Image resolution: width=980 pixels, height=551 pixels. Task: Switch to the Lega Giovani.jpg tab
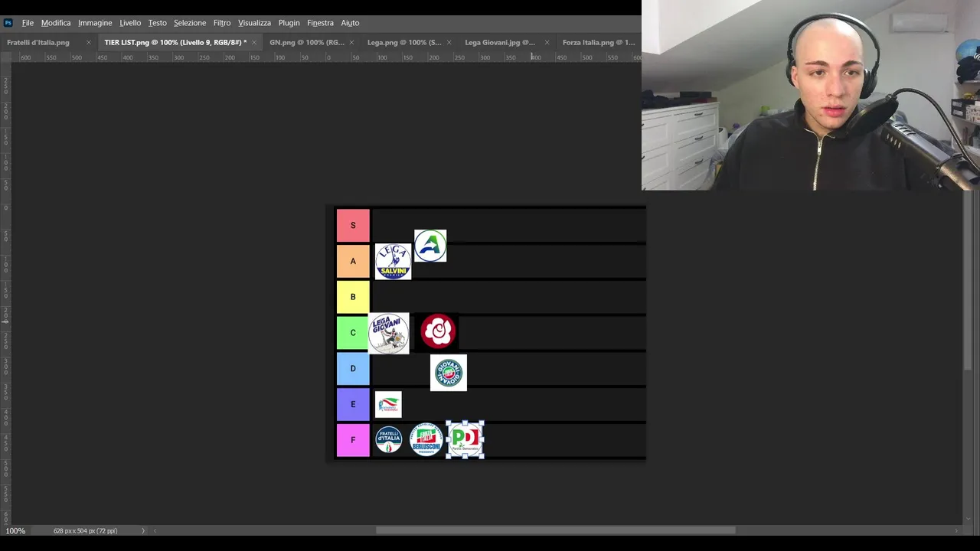click(x=500, y=43)
